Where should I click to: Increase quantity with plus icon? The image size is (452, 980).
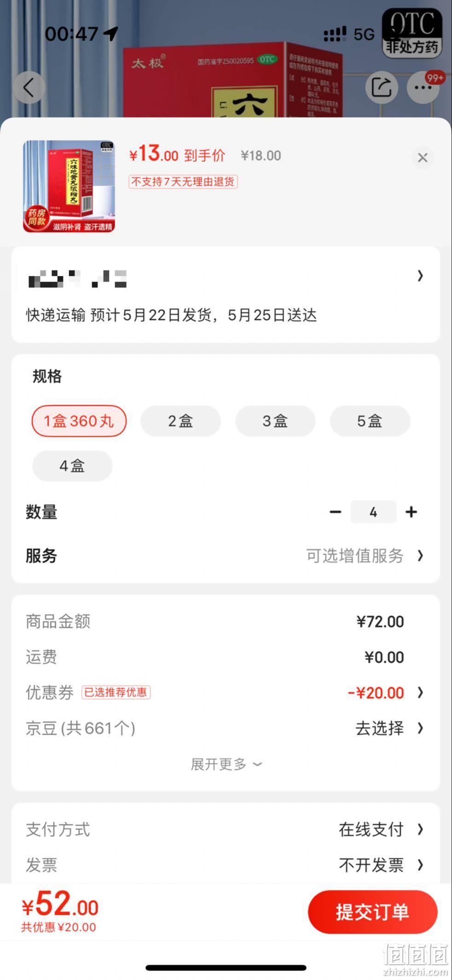coord(411,512)
